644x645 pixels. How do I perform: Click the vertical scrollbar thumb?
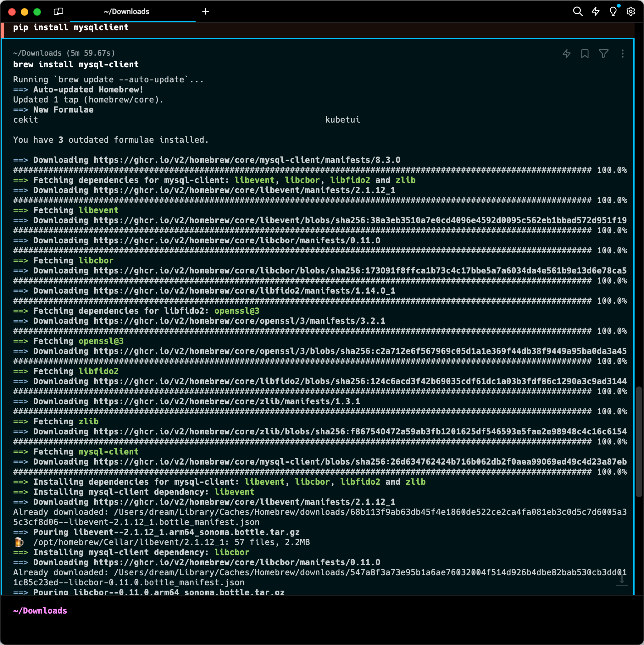coord(639,442)
